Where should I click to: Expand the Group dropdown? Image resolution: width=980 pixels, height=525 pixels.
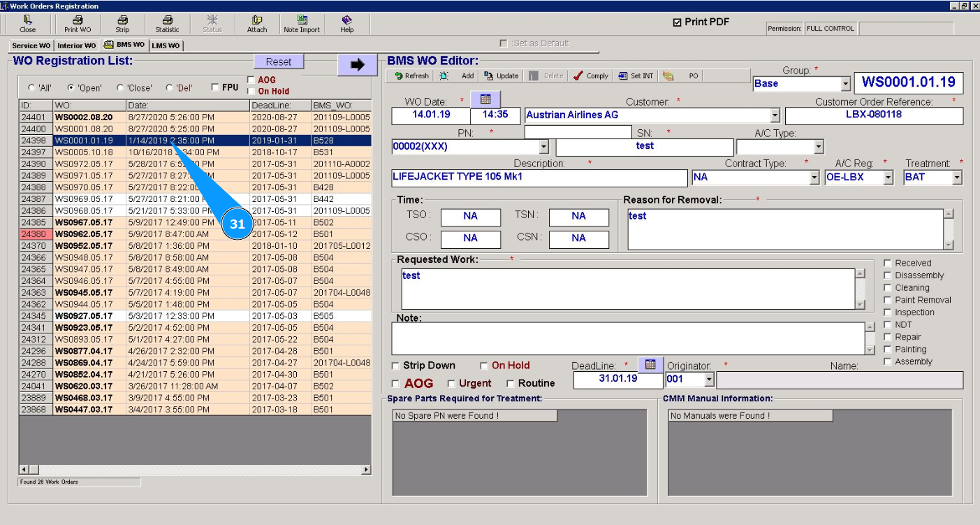click(x=845, y=84)
